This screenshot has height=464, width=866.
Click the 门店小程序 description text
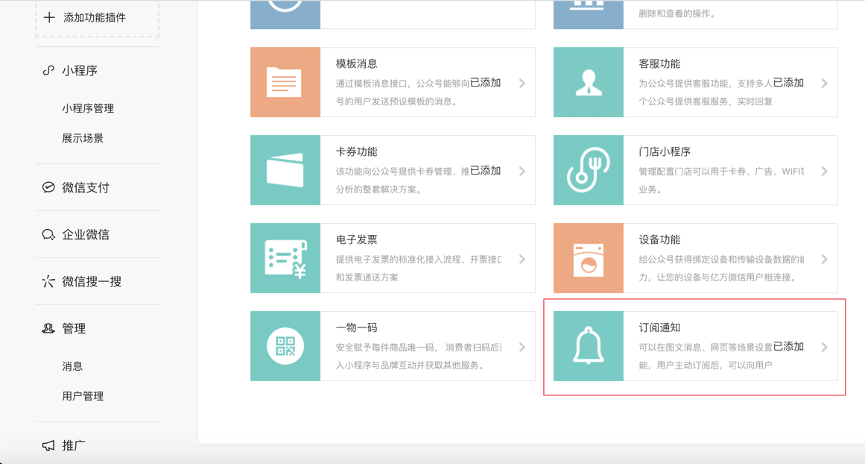721,180
